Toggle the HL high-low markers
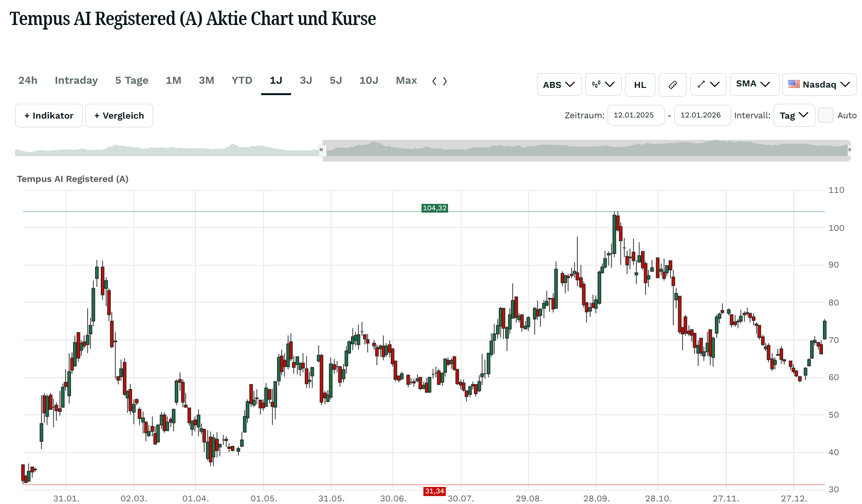 click(x=640, y=85)
